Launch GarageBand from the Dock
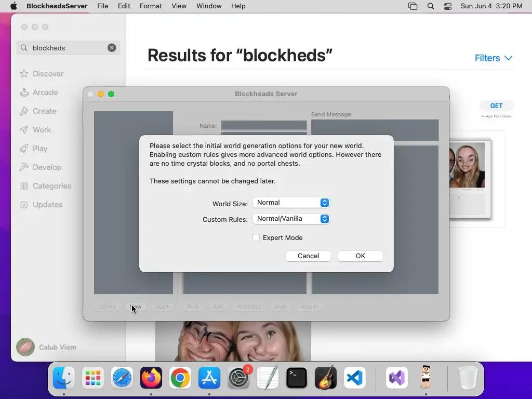 tap(326, 378)
